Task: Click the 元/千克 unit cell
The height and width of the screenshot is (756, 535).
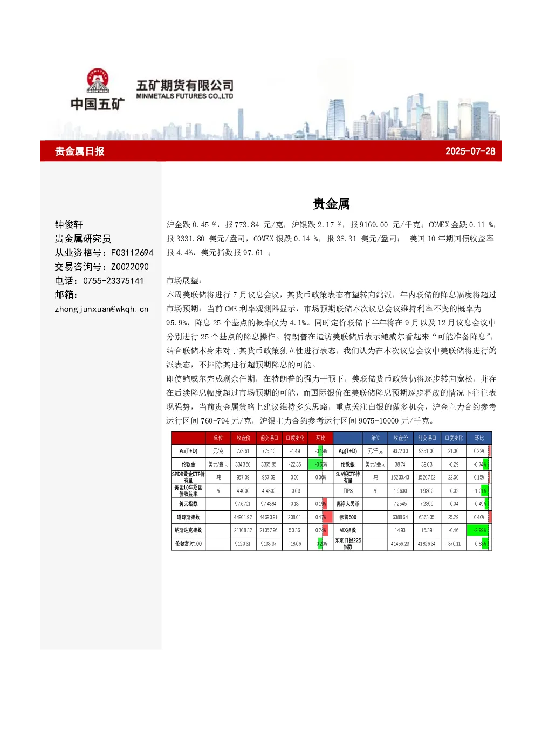Action: click(x=375, y=451)
